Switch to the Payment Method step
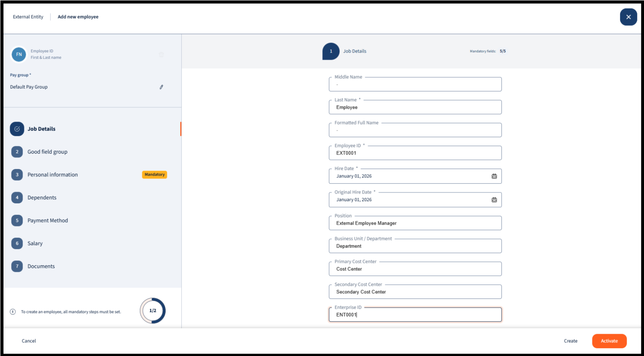Image resolution: width=644 pixels, height=356 pixels. point(48,221)
